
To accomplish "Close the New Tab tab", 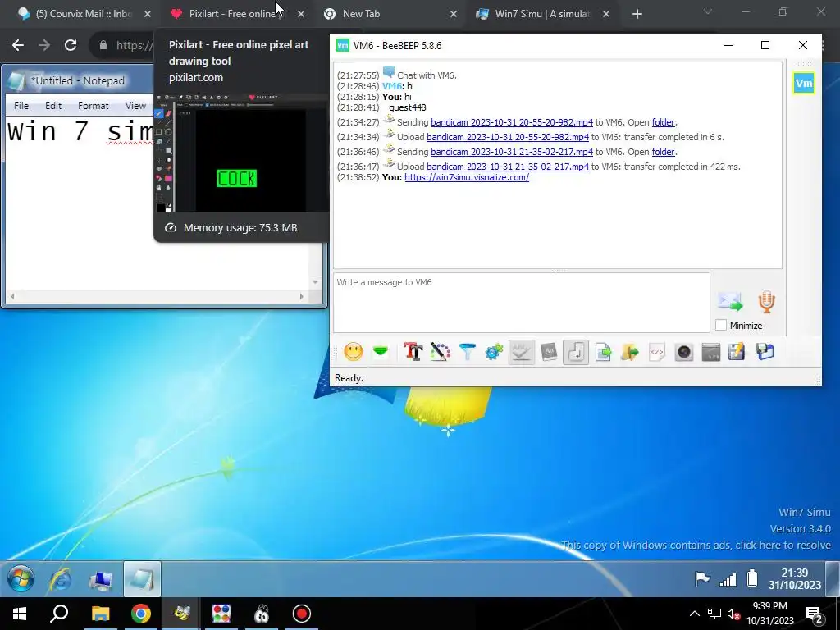I will coord(453,14).
